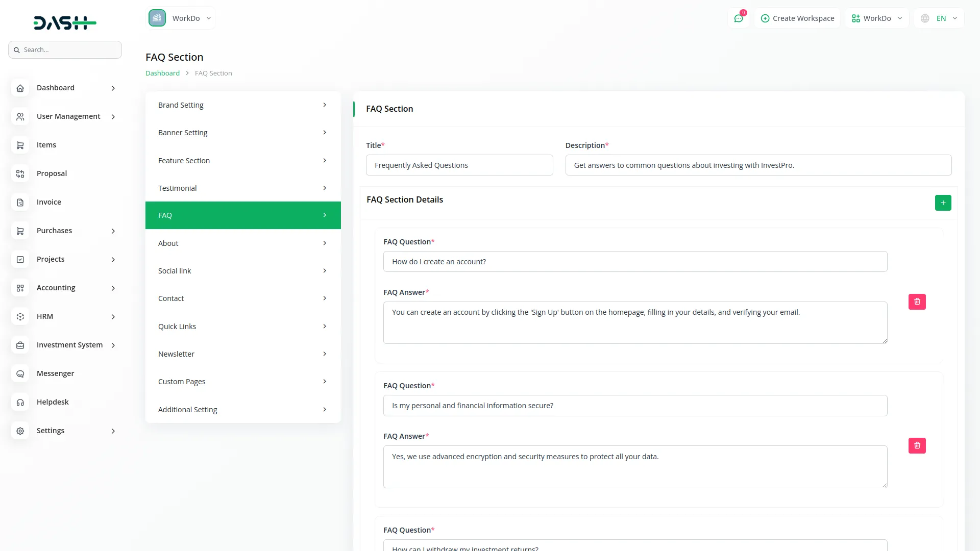Follow the Dashboard breadcrumb link
Screen dimensions: 980x551
click(x=162, y=73)
